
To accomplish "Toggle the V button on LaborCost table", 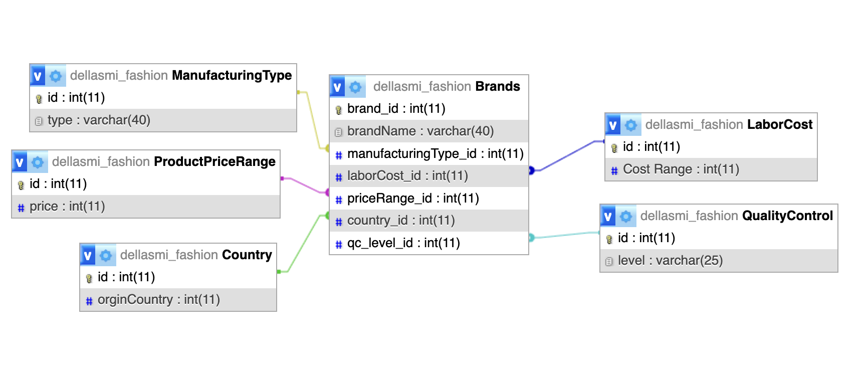I will pos(613,125).
